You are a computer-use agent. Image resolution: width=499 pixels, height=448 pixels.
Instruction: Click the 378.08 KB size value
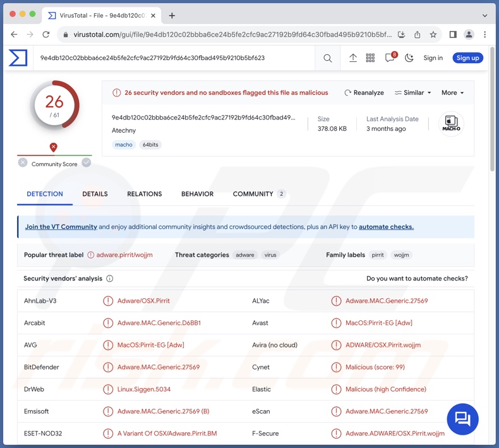[332, 129]
